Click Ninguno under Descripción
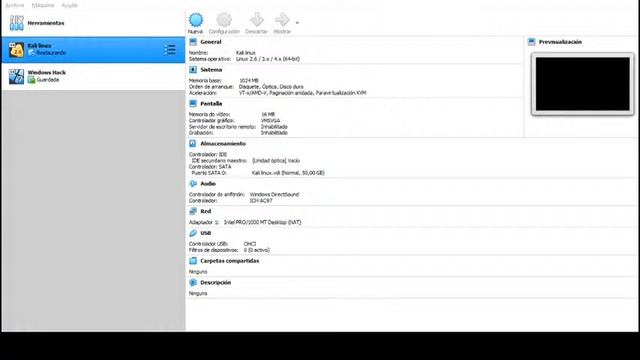 pyautogui.click(x=198, y=293)
